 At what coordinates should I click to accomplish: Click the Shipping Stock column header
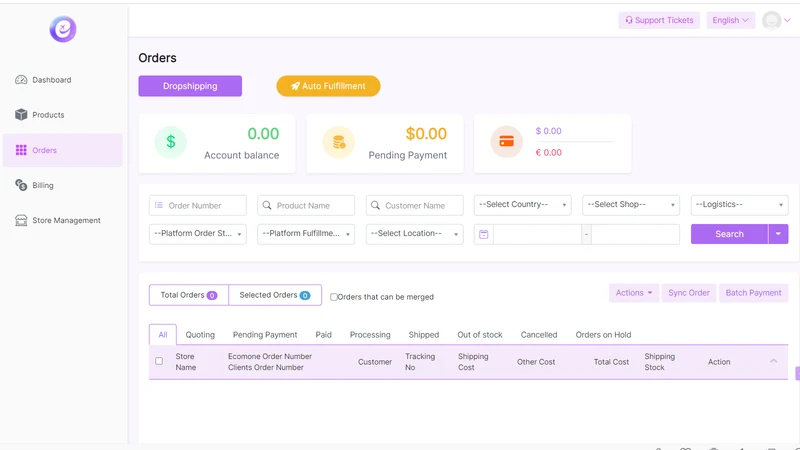(x=659, y=362)
